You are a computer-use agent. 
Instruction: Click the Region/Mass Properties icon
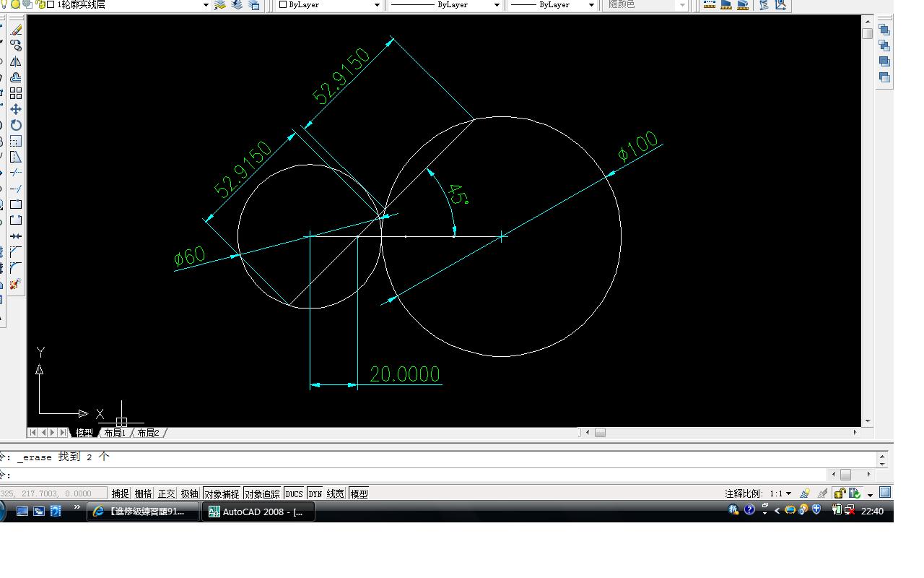pyautogui.click(x=743, y=5)
